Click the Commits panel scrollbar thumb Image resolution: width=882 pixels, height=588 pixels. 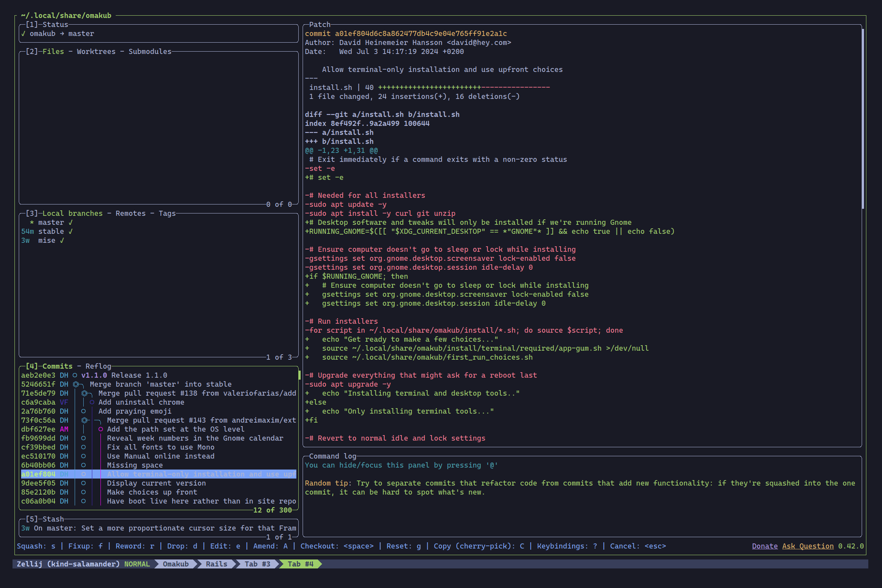(299, 375)
